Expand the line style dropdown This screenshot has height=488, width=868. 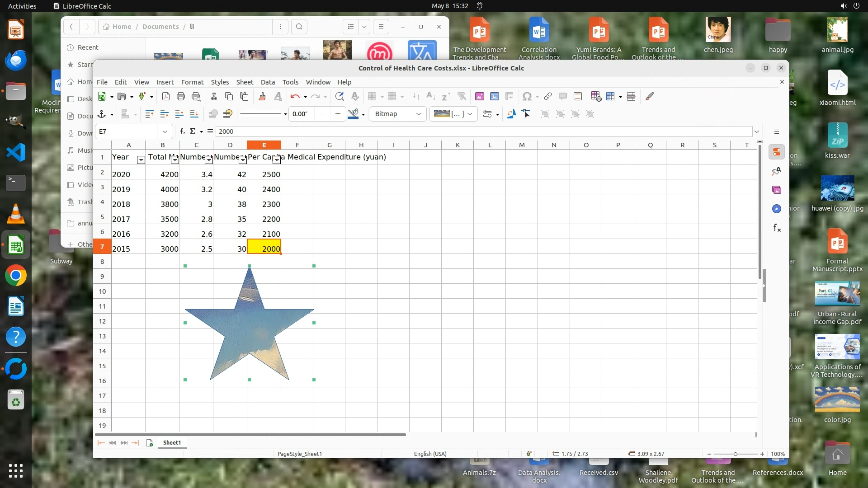[285, 114]
